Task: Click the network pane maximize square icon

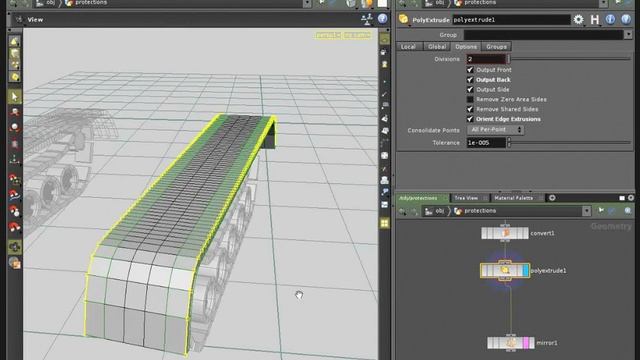Action: [x=622, y=198]
